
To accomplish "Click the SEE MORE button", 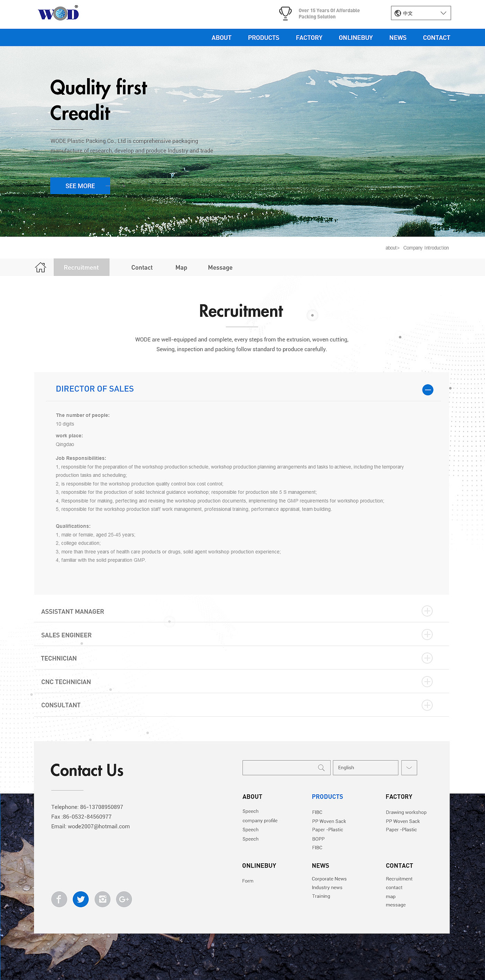I will click(80, 186).
